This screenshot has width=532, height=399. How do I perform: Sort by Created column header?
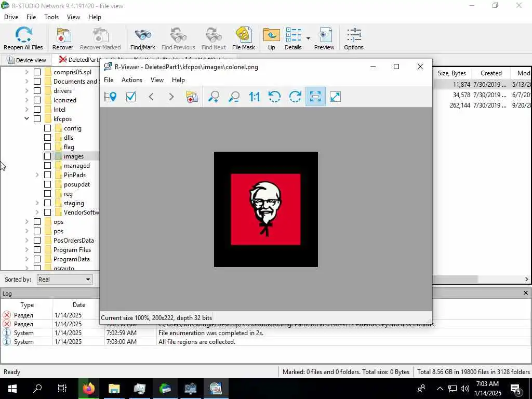click(x=491, y=73)
